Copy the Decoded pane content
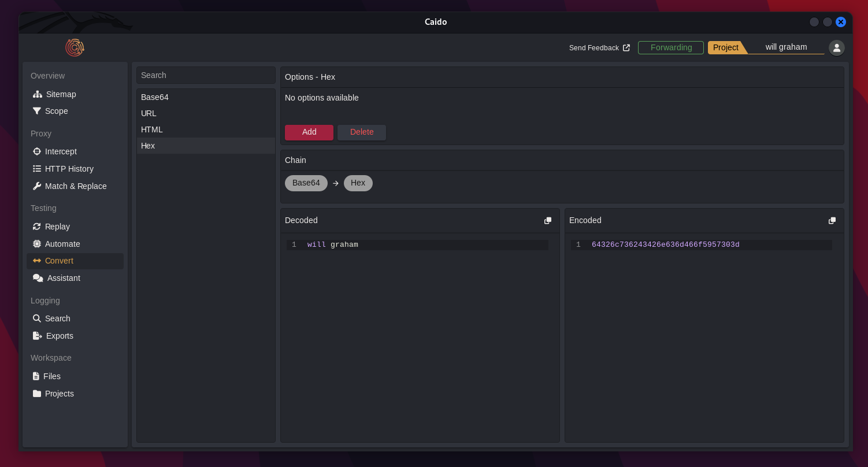 (x=548, y=221)
